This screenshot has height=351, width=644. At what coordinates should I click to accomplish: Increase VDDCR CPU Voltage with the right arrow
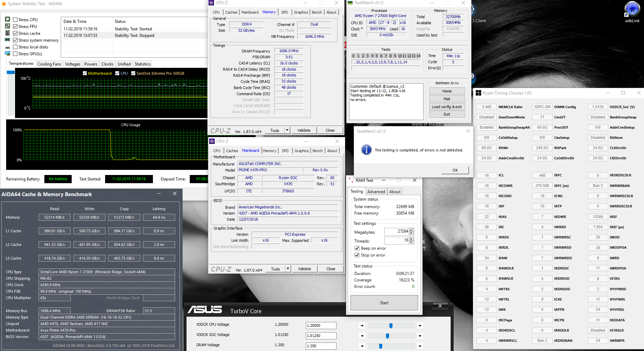(x=420, y=325)
